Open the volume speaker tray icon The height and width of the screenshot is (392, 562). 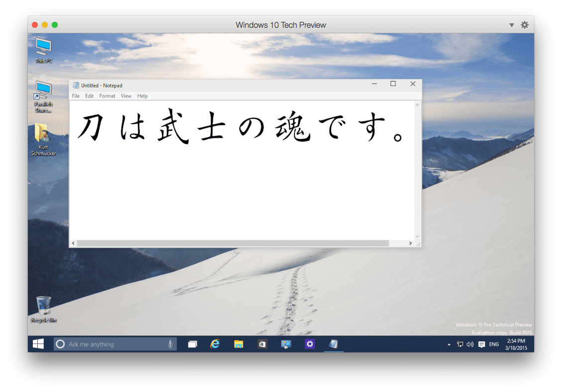tap(470, 344)
